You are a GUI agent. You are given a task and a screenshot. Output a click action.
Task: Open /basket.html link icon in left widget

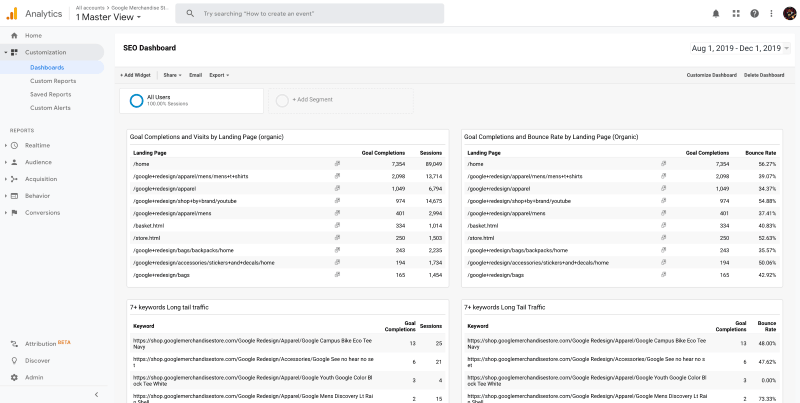pos(337,225)
